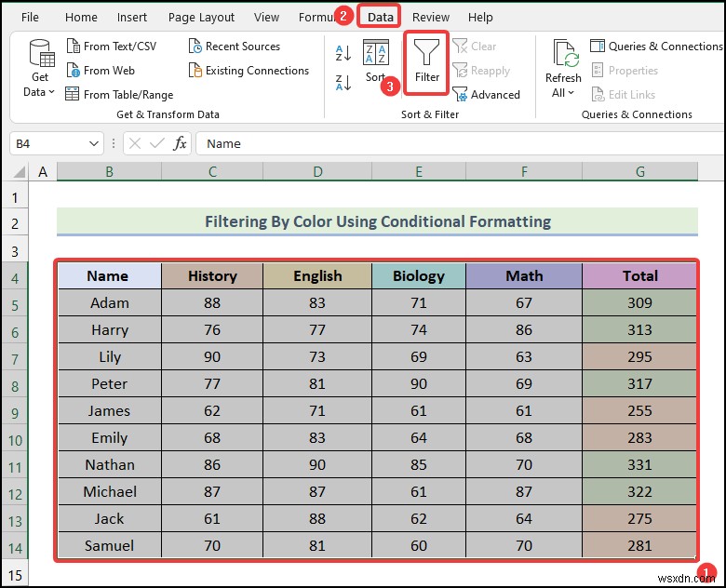Screen dimensions: 726x588
Task: Select the Name header cell
Action: tap(109, 276)
